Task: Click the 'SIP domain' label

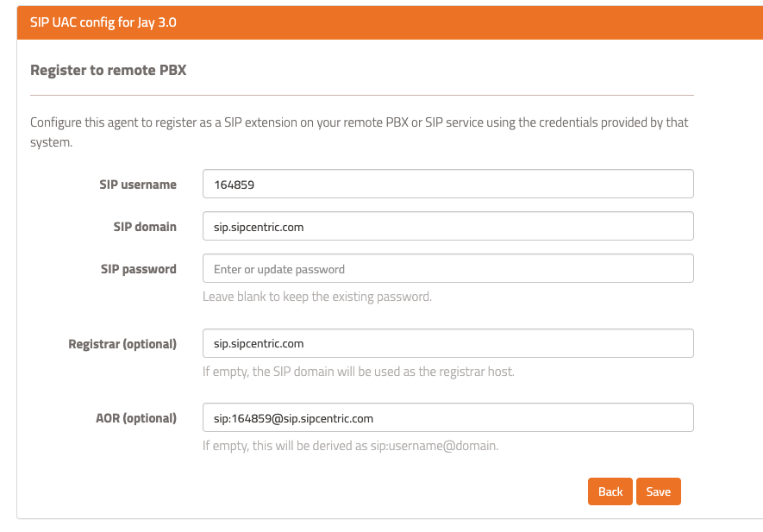Action: 145,227
